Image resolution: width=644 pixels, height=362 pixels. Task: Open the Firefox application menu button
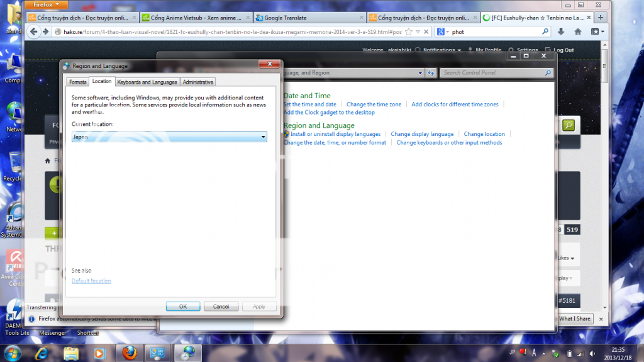click(46, 4)
